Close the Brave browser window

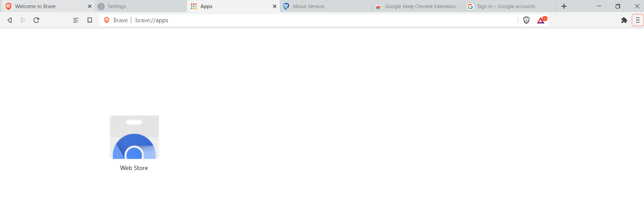(637, 6)
